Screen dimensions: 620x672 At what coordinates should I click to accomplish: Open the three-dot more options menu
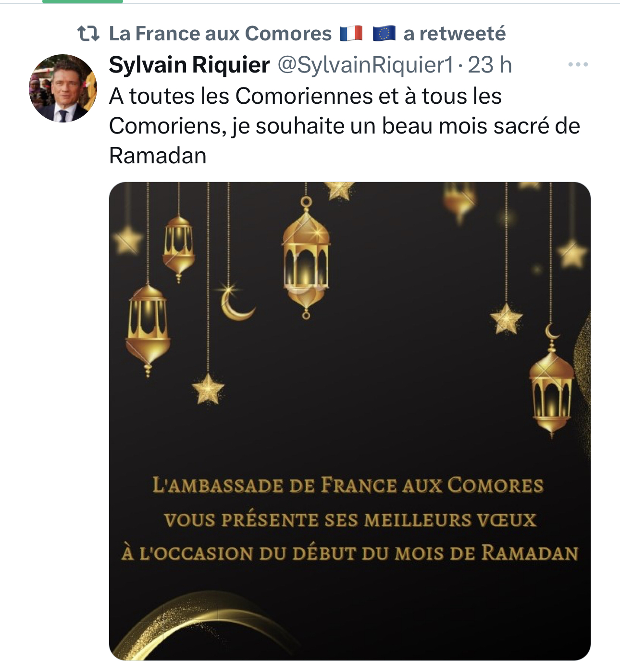coord(578,64)
